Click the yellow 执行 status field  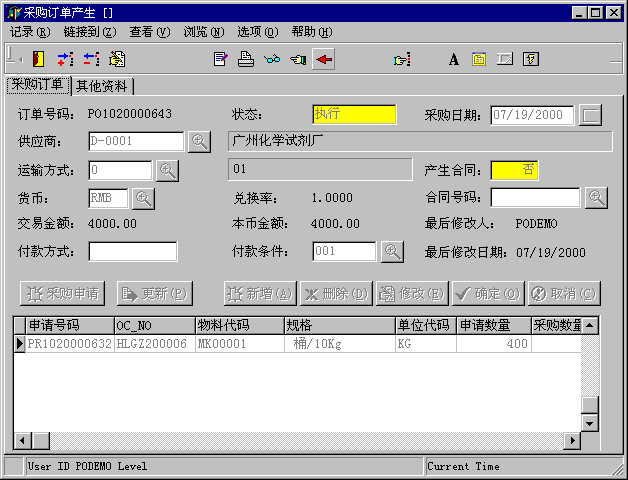coord(354,115)
